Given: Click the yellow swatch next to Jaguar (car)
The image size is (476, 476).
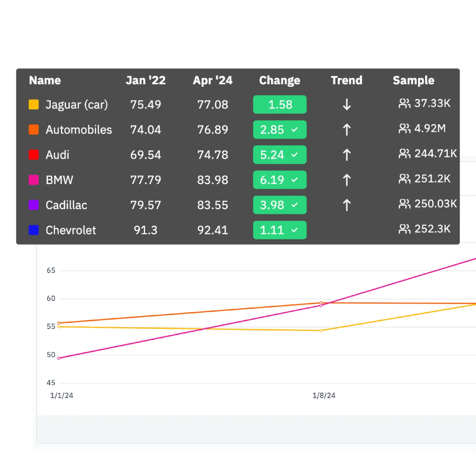Looking at the screenshot, I should click(x=34, y=104).
